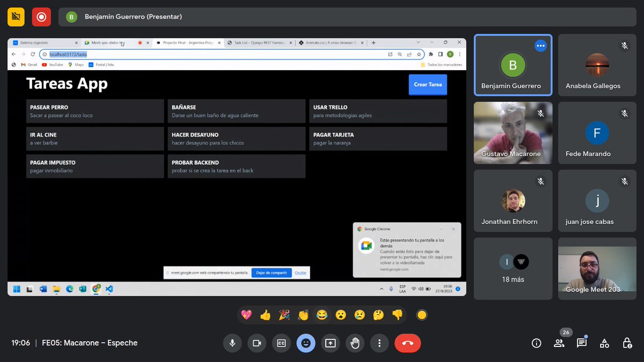The height and width of the screenshot is (362, 644).
Task: Click the Crear Tarea button
Action: (x=428, y=85)
